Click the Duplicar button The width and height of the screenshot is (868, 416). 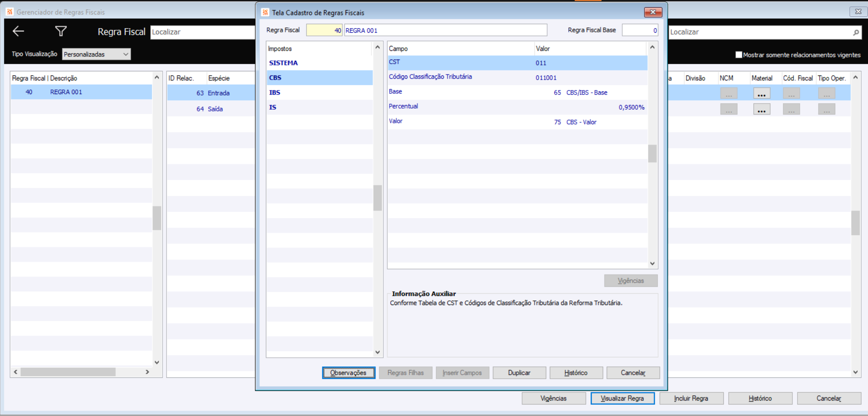519,373
